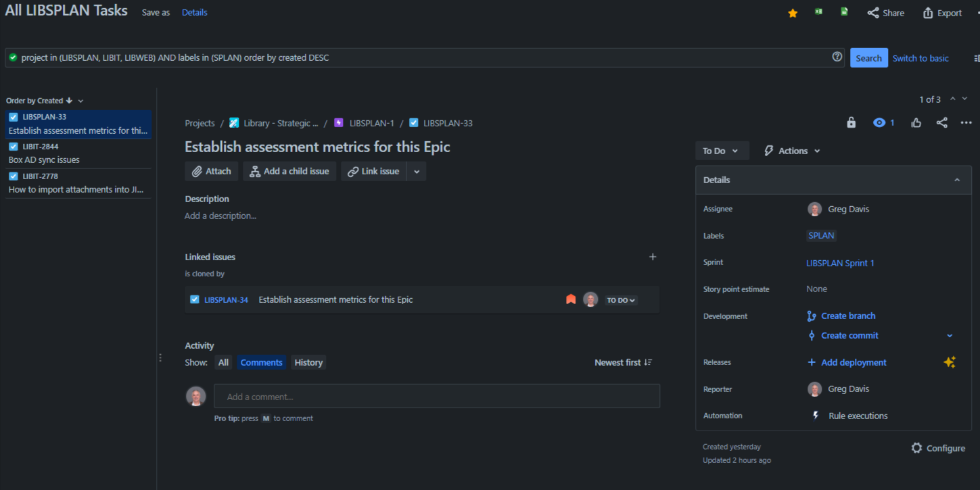Add a linked issue with the plus icon

pos(653,257)
